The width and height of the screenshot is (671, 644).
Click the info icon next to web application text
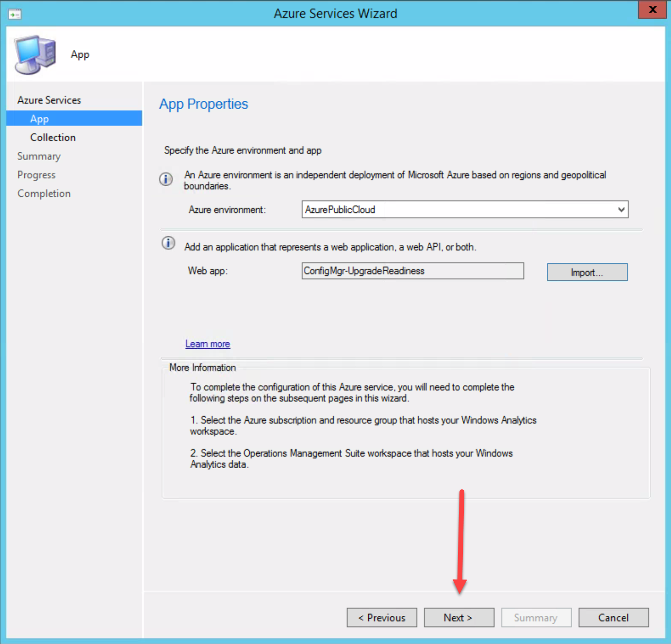click(x=168, y=243)
